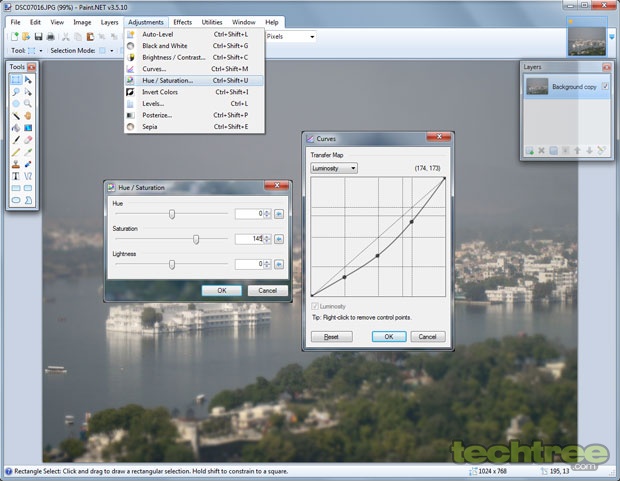Reset Saturation with its blue arrow button
The image size is (620, 481).
click(x=279, y=239)
